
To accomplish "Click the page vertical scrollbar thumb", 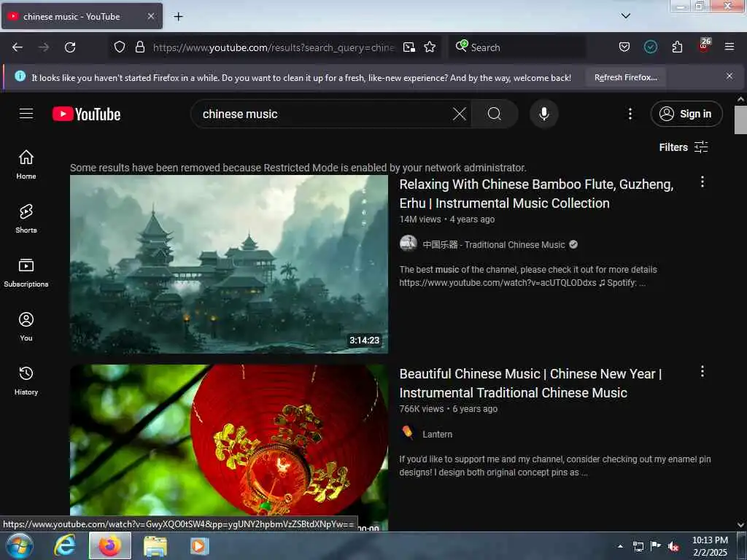I will pos(740,120).
